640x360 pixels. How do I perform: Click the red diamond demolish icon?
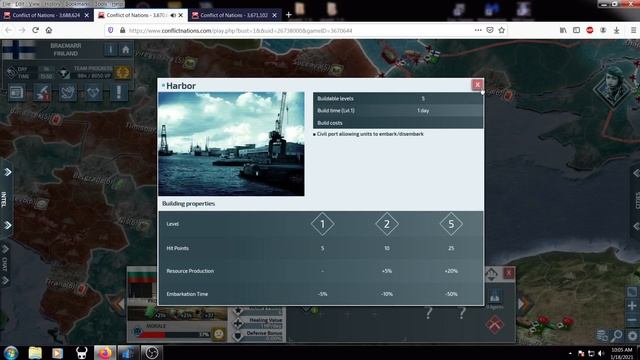tap(495, 325)
